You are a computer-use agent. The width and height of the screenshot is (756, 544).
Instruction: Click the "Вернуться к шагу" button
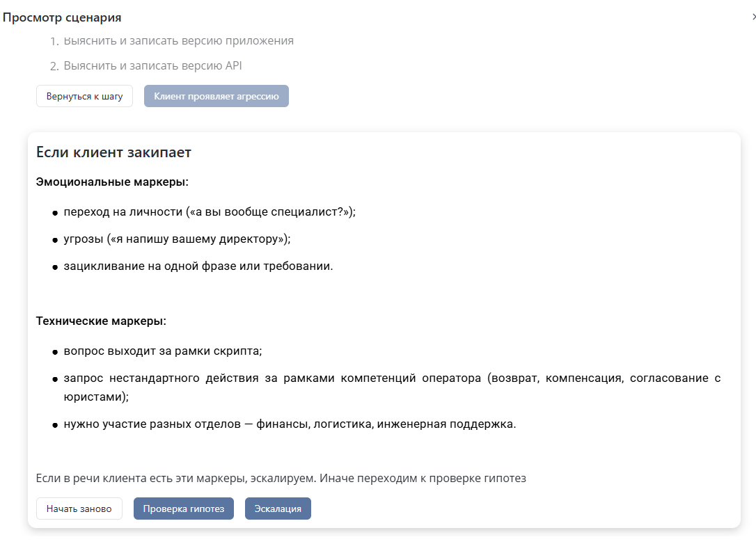point(84,96)
